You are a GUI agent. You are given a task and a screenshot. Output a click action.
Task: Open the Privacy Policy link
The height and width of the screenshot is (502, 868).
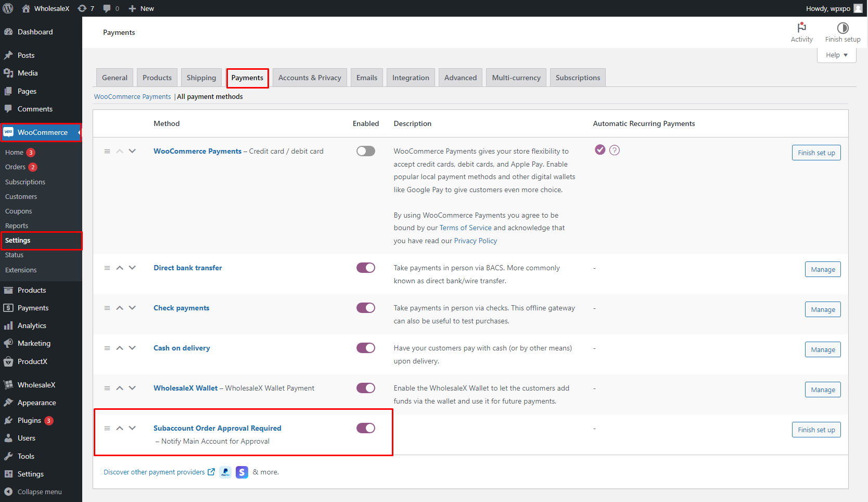coord(476,241)
